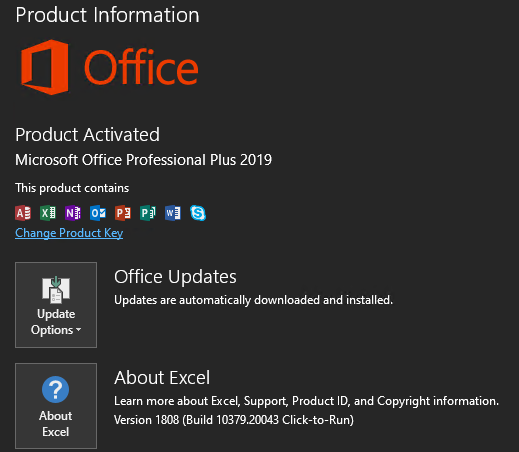The image size is (519, 452).
Task: Click the orange Office logo
Action: click(x=110, y=67)
